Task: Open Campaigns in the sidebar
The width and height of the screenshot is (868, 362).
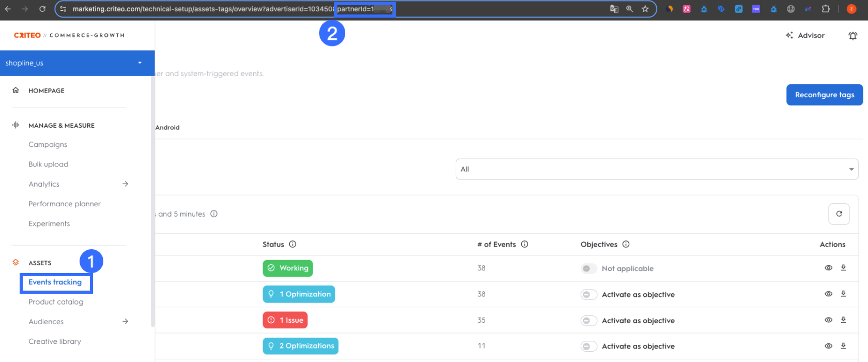Action: click(48, 144)
